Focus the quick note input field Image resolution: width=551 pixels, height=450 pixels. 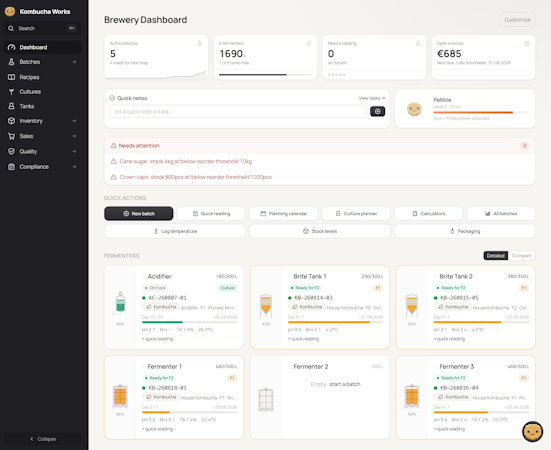coord(238,111)
